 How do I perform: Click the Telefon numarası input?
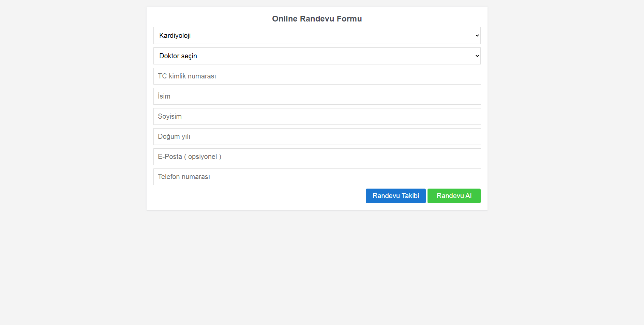(317, 177)
